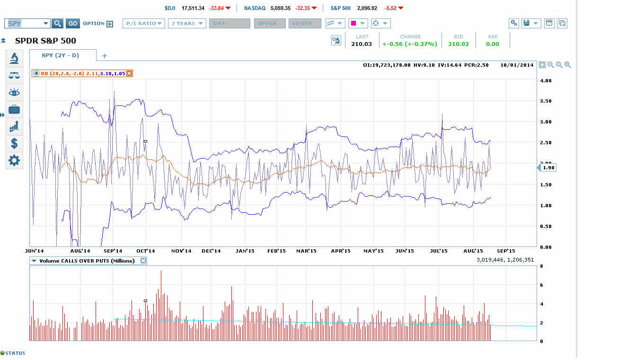
Task: Collapse the SPDR S&P 500 header
Action: click(x=3, y=41)
